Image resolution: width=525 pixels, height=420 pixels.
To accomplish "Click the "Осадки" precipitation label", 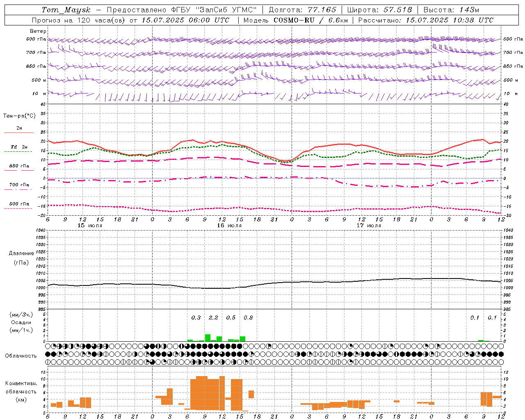I will pyautogui.click(x=21, y=322).
